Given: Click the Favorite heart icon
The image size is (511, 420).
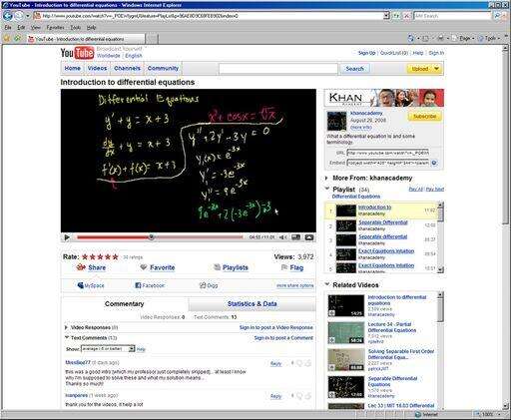Looking at the screenshot, I should 144,267.
